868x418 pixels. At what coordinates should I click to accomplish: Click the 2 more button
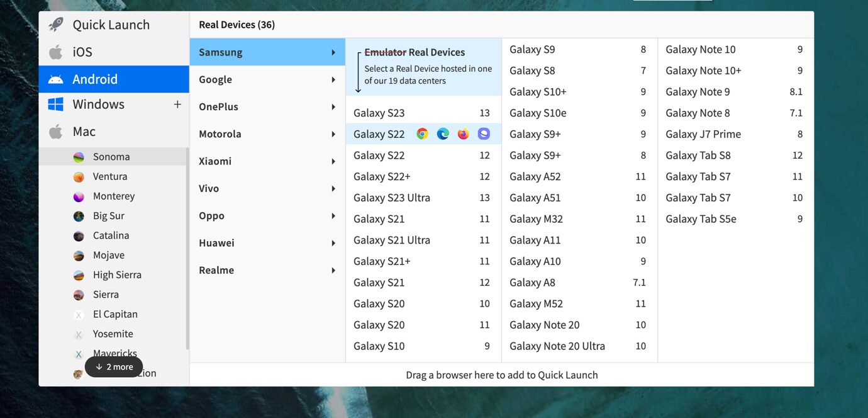114,366
